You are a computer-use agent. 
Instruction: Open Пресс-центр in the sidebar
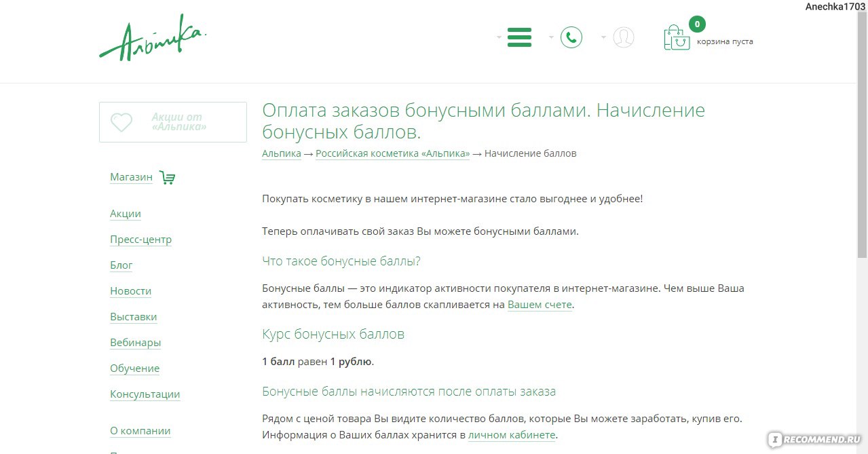[140, 240]
